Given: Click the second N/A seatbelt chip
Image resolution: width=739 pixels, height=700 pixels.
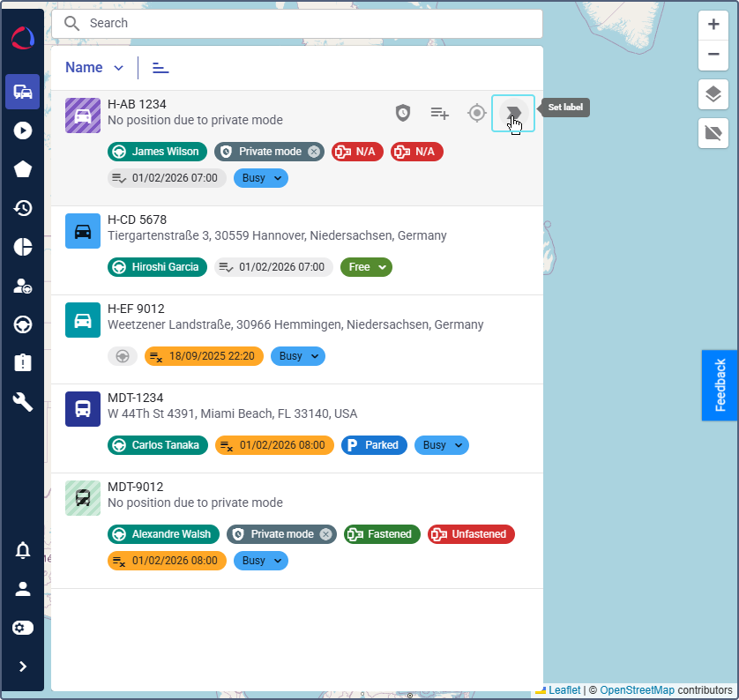Looking at the screenshot, I should tap(416, 152).
